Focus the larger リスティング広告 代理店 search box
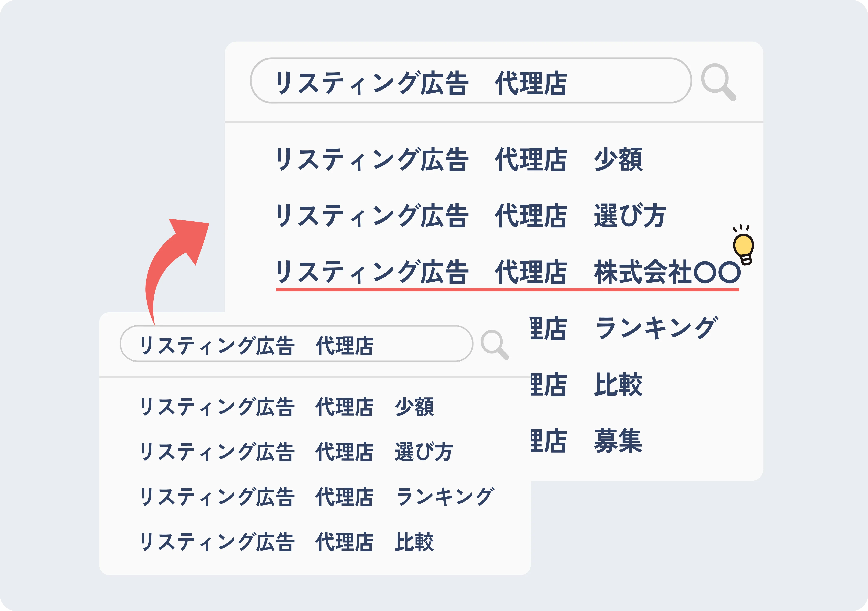 coord(470,80)
